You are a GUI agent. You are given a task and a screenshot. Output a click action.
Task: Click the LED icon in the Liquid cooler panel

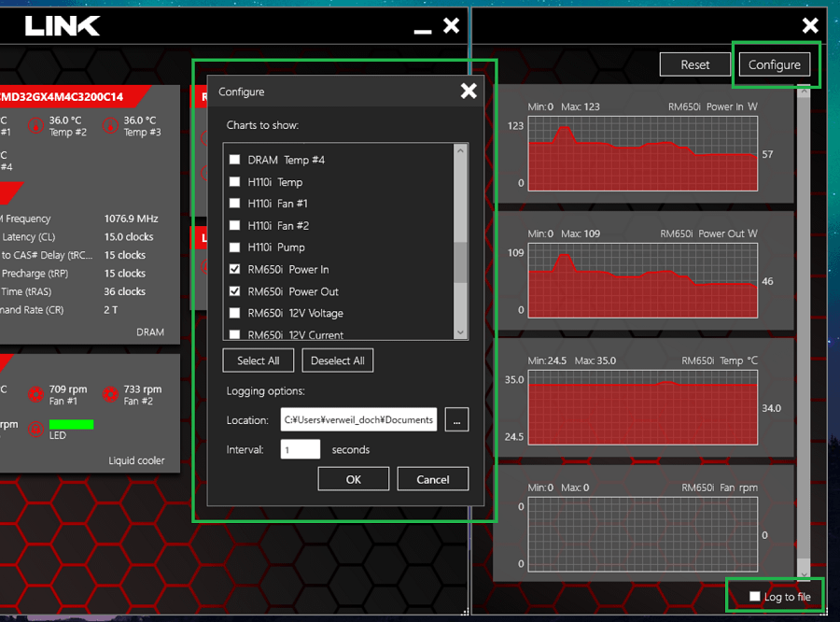tap(35, 430)
